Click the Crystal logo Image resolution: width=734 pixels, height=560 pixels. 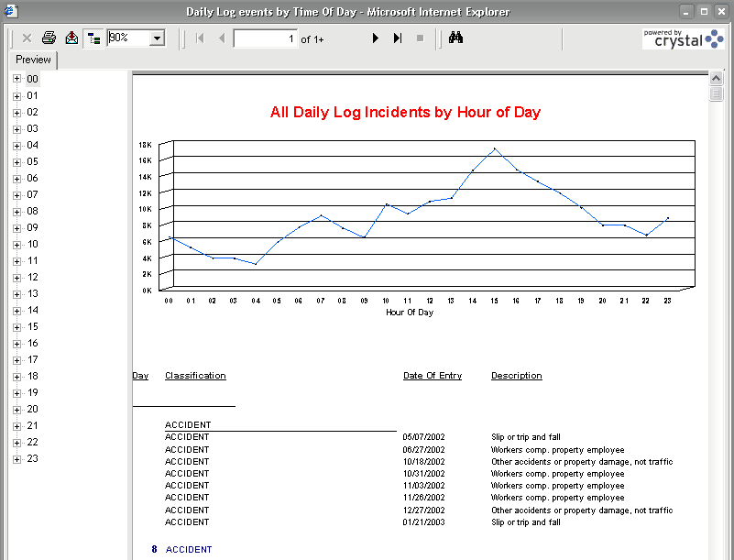click(x=683, y=38)
